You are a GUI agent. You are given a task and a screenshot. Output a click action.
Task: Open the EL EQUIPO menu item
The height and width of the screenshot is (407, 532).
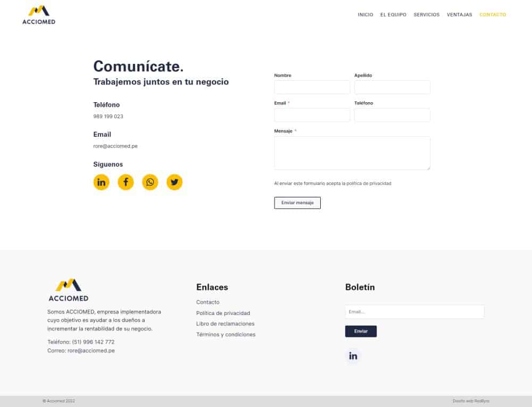click(394, 15)
